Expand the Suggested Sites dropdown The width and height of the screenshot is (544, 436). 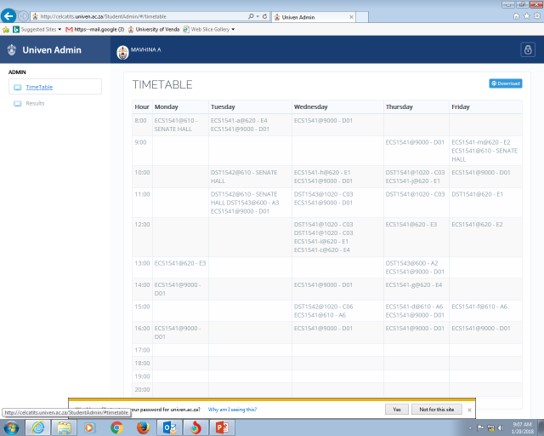click(x=60, y=29)
